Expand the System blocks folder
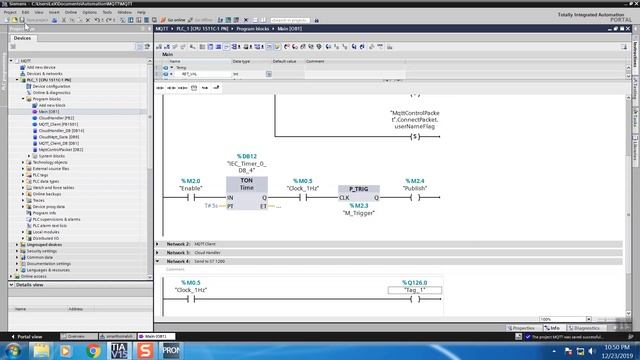640x360 pixels. (29, 156)
